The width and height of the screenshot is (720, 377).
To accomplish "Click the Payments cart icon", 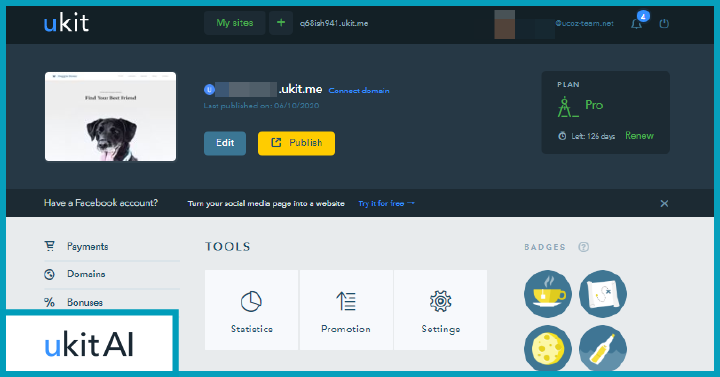I will pyautogui.click(x=50, y=246).
